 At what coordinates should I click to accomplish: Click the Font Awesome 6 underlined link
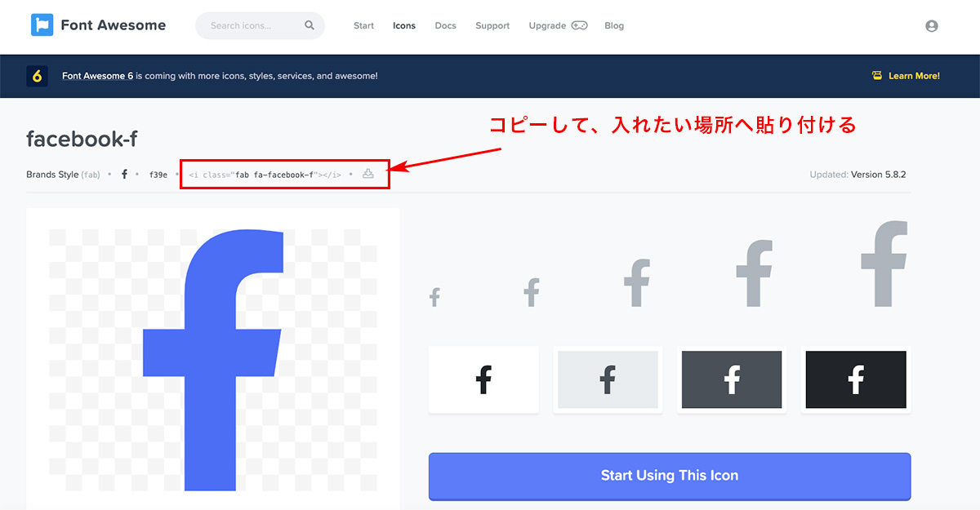(x=97, y=76)
